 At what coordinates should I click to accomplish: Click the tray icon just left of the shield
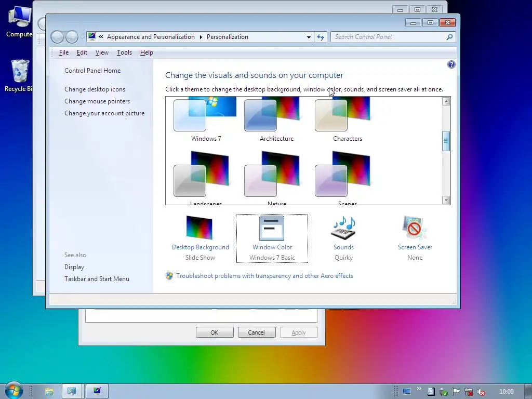[431, 392]
